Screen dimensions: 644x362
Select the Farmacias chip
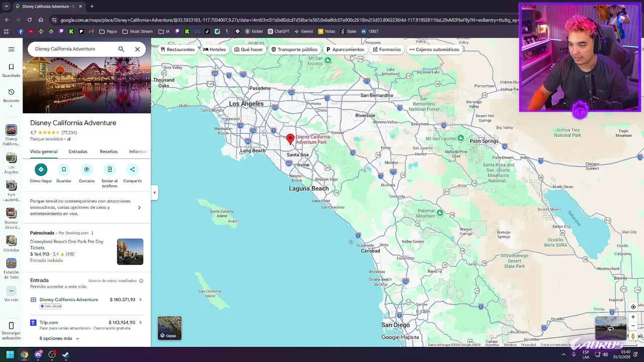tap(387, 49)
